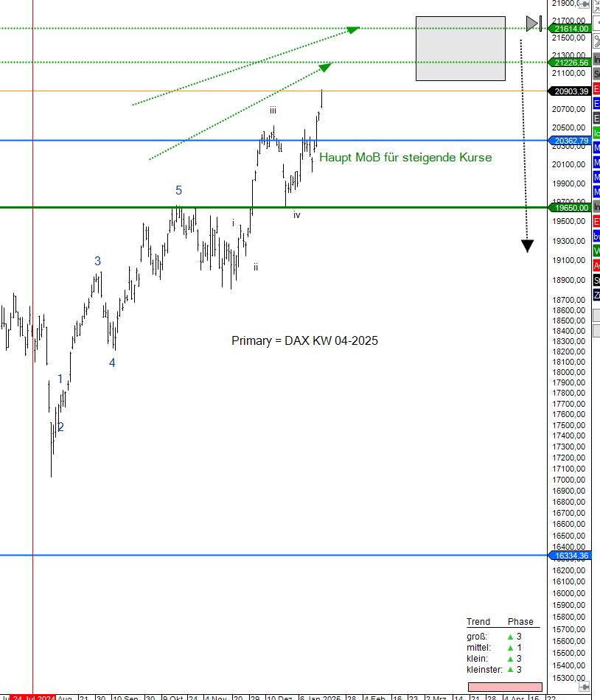Select the green "Ic" icon on the right toolbar
Image resolution: width=600 pixels, height=700 pixels.
[594, 131]
